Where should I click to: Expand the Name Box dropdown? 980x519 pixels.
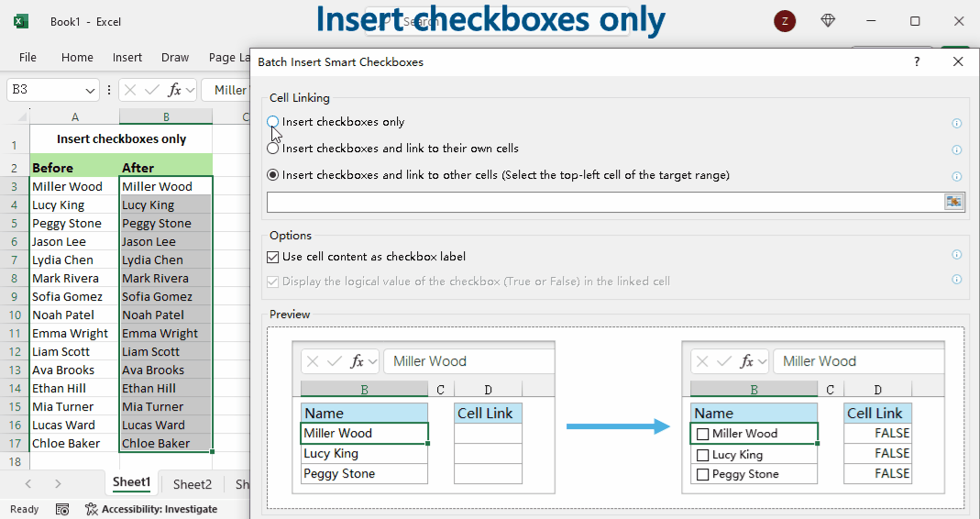(x=90, y=91)
